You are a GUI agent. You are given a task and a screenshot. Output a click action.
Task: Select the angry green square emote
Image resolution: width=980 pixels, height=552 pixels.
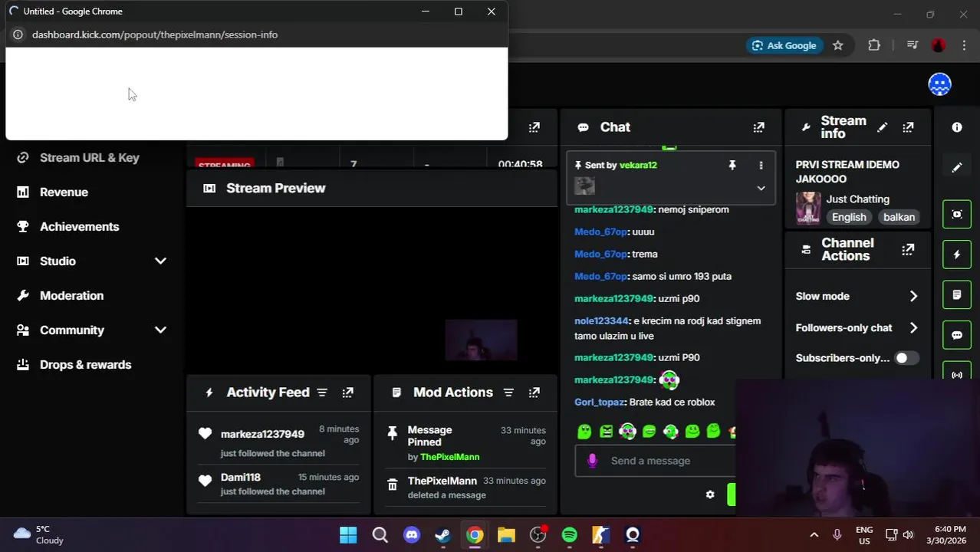(x=606, y=432)
